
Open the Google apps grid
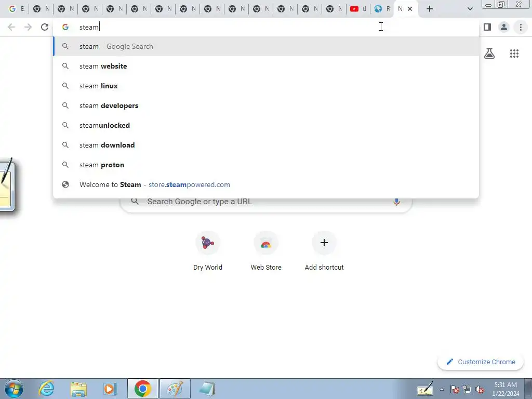click(x=514, y=54)
